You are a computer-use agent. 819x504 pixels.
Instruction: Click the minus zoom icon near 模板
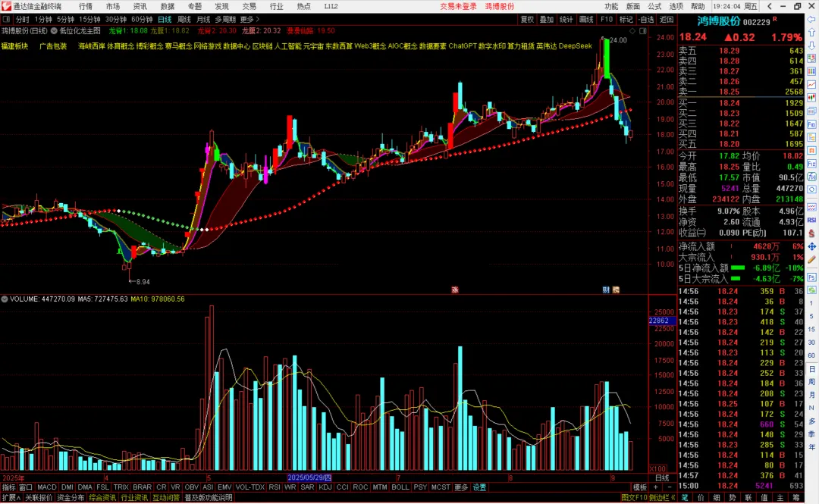[669, 487]
